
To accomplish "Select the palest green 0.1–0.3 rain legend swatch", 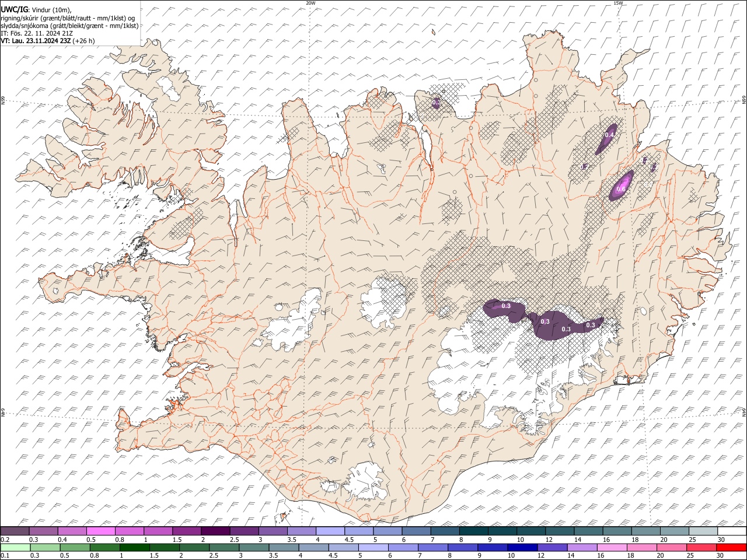I will pyautogui.click(x=15, y=547).
